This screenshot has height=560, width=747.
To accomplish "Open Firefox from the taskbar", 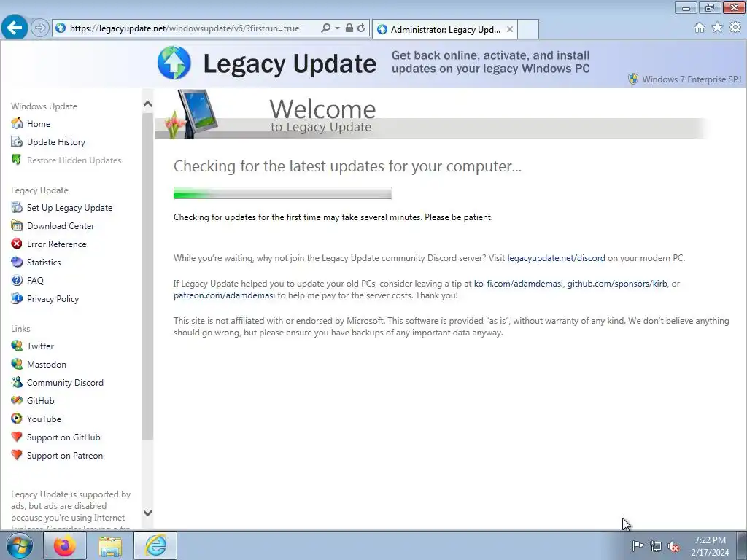I will pyautogui.click(x=65, y=545).
